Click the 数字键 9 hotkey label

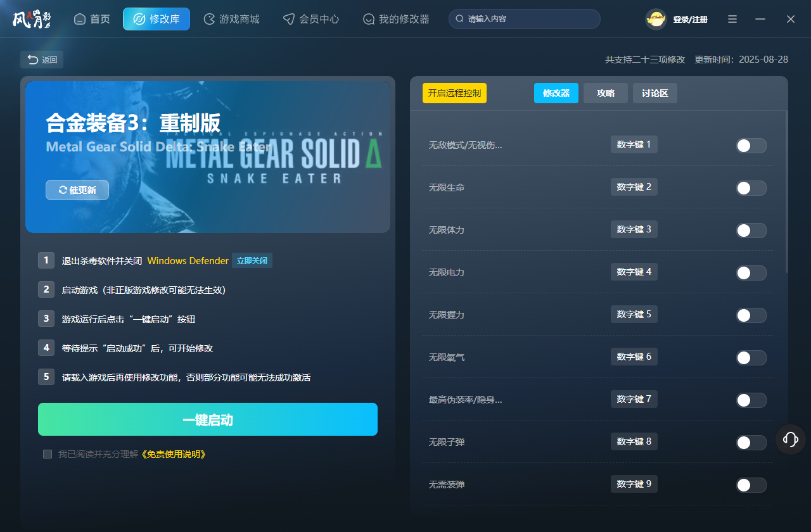pyautogui.click(x=634, y=484)
